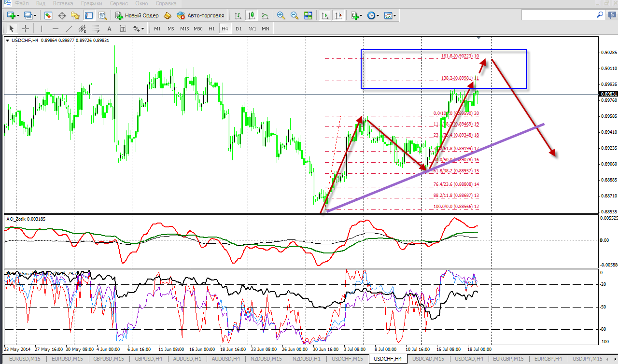Select the trendline drawing tool
Screen dimensions: 618x364
pos(69,28)
